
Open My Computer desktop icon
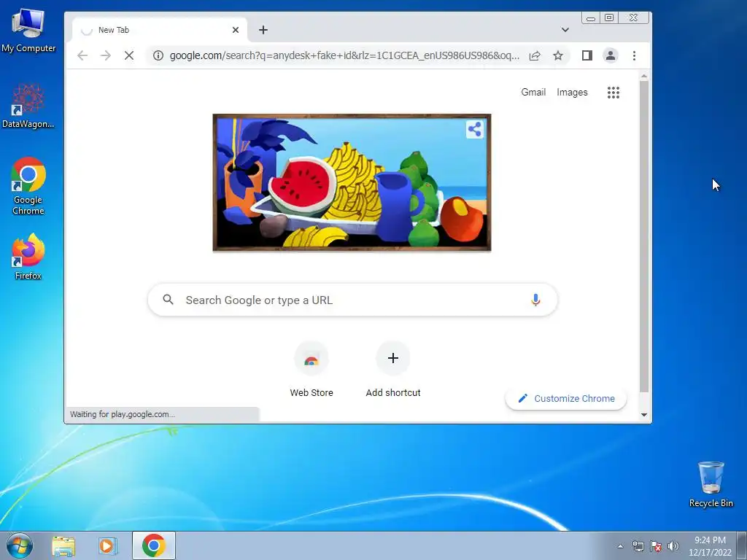[x=28, y=30]
